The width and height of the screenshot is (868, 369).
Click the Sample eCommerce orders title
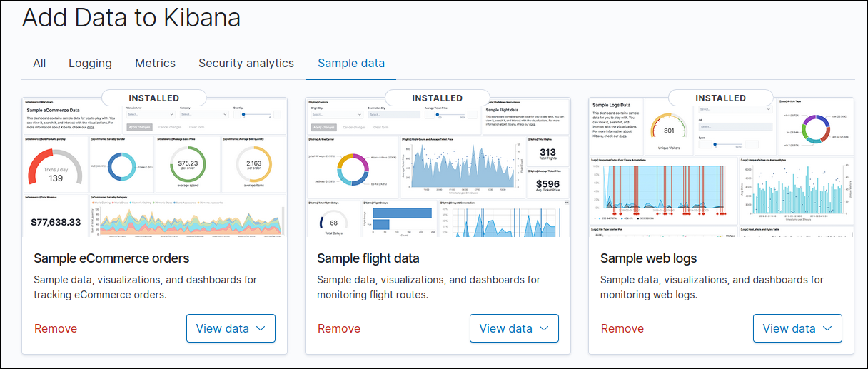coord(111,258)
